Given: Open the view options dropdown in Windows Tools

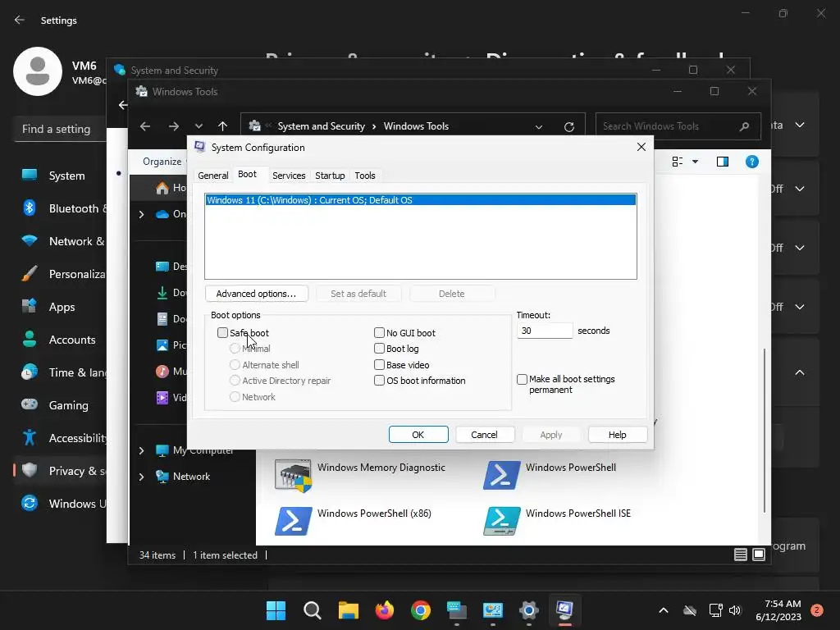Looking at the screenshot, I should (x=695, y=162).
